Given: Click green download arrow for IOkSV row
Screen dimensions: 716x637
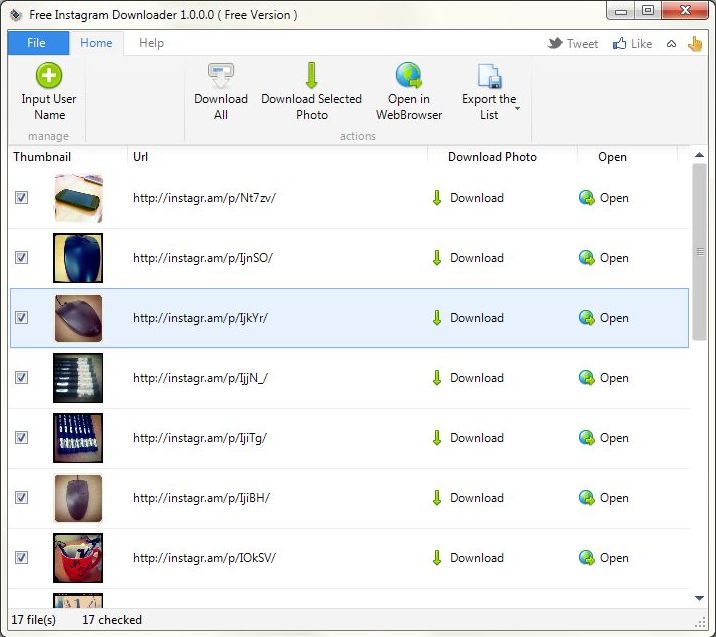Looking at the screenshot, I should click(437, 558).
